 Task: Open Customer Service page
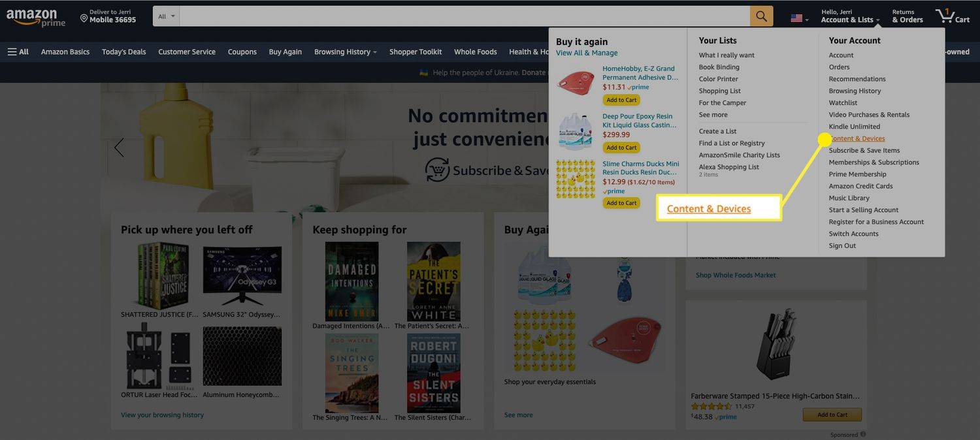click(x=187, y=52)
